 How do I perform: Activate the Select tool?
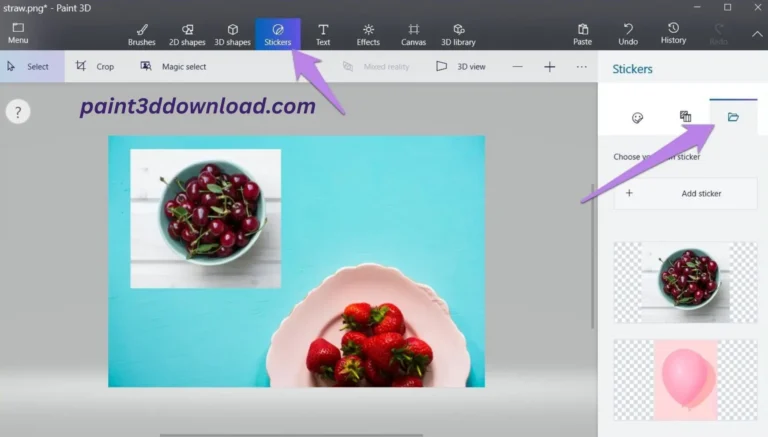tap(32, 66)
